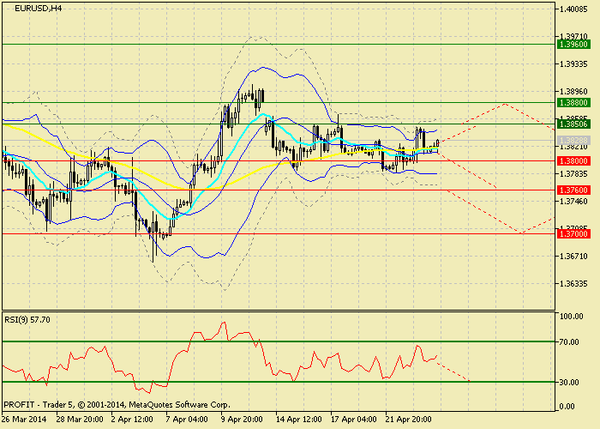Select the green 1.38800 resistance label
Viewport: 600px width, 429px height.
pos(574,103)
